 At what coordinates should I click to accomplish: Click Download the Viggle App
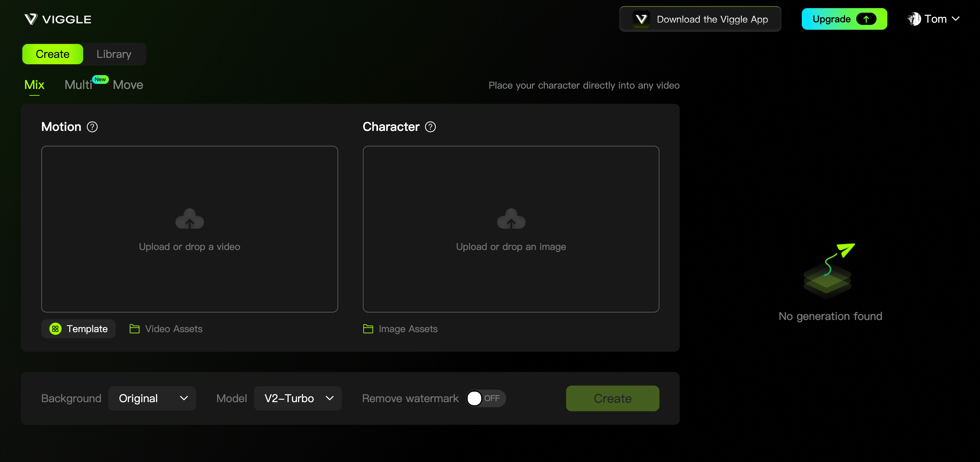point(700,19)
